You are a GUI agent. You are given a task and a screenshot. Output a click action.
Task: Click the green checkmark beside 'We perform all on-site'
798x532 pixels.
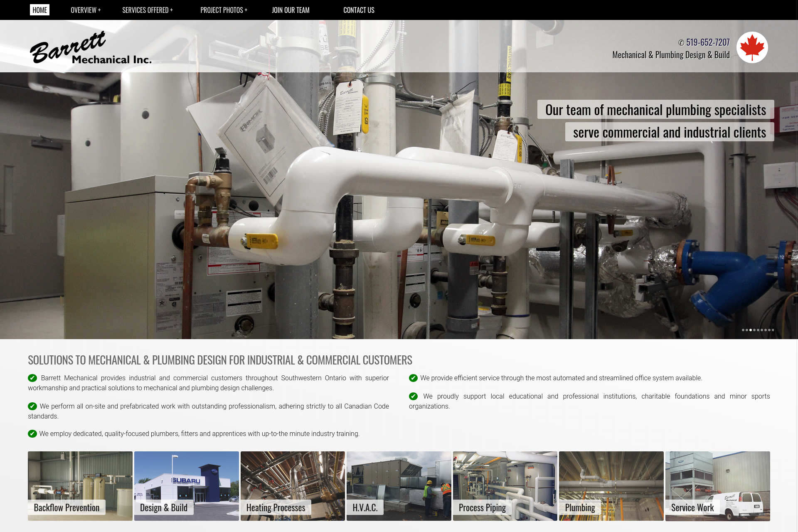(x=32, y=406)
